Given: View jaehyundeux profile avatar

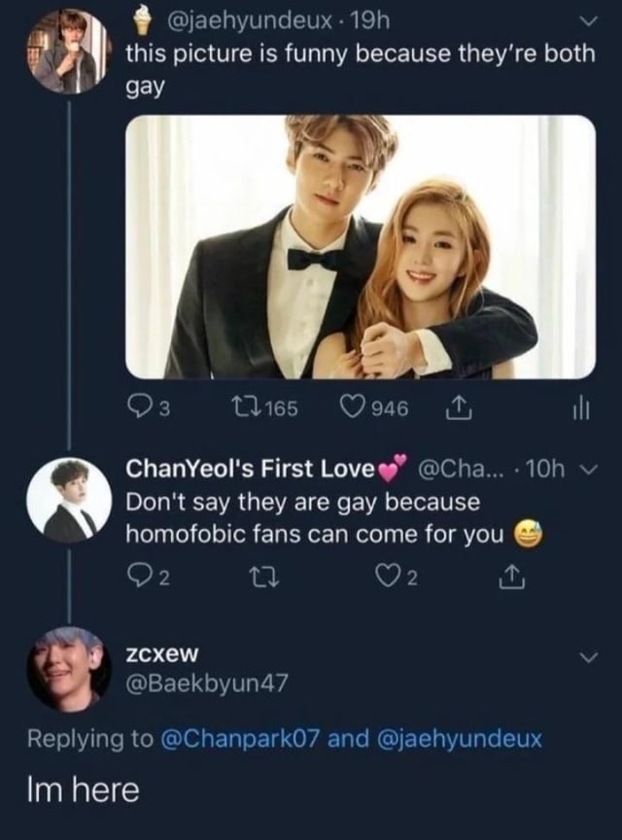Looking at the screenshot, I should pyautogui.click(x=68, y=52).
